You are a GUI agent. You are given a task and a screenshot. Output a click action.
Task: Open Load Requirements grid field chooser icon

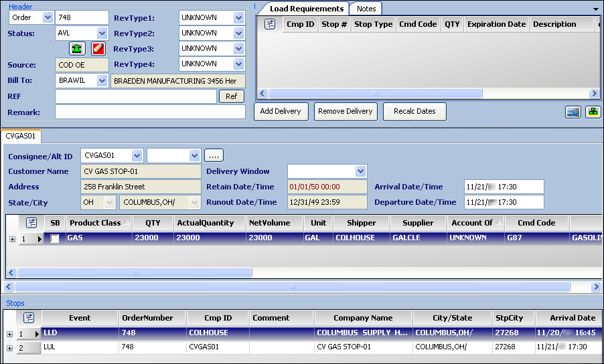point(270,24)
